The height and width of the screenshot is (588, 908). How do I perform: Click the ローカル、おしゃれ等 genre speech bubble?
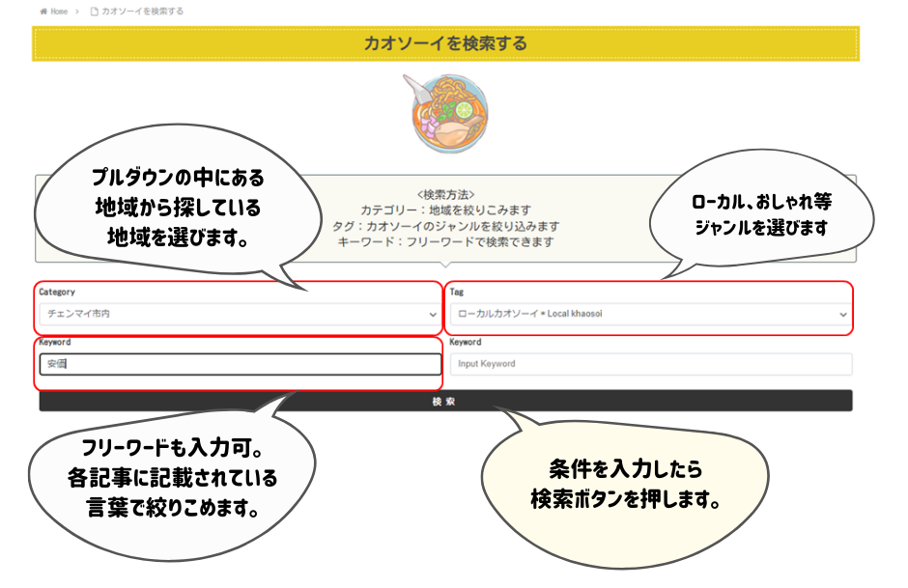pos(760,214)
